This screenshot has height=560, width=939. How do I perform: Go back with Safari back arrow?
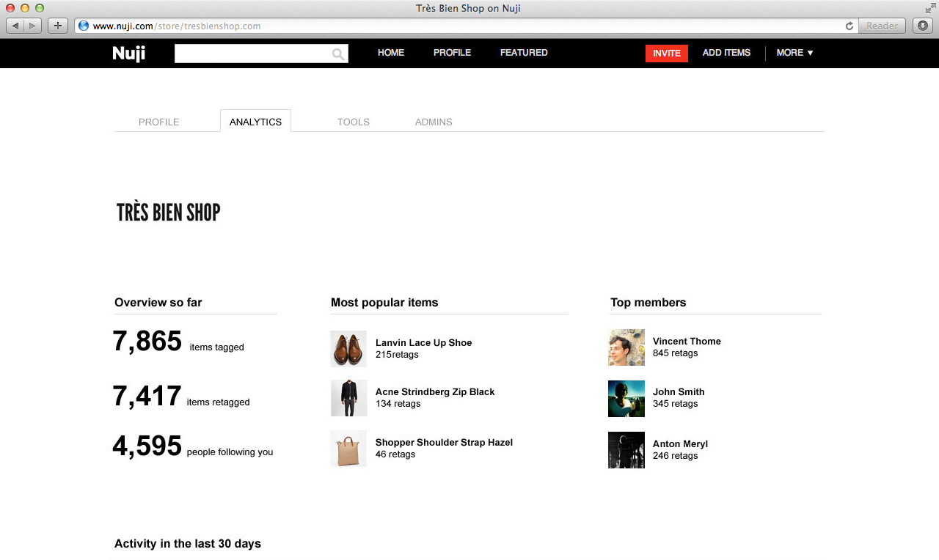coord(15,26)
